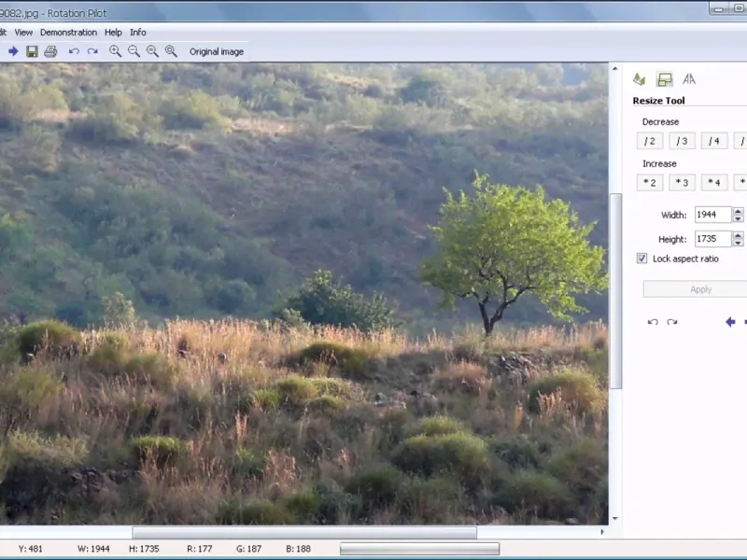The width and height of the screenshot is (747, 560).
Task: Click the fourth magnifier zoom-to-fit icon
Action: 171,51
